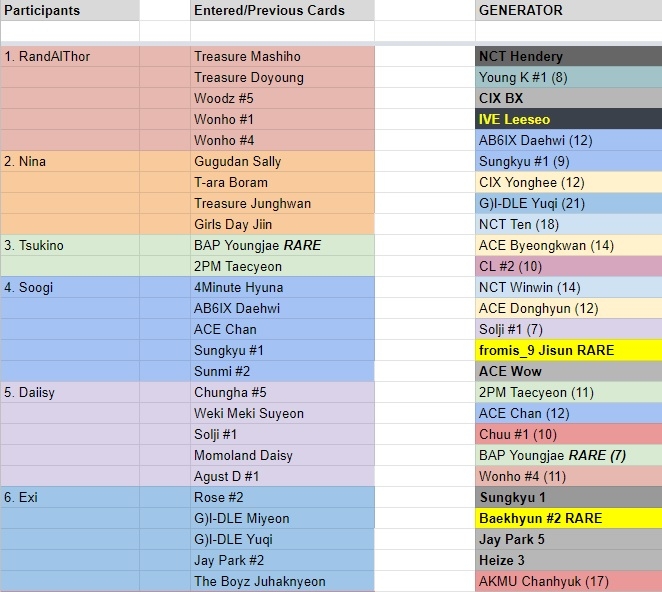
Task: Click the 'Solji #1 (7)' generator cell
Action: point(568,329)
